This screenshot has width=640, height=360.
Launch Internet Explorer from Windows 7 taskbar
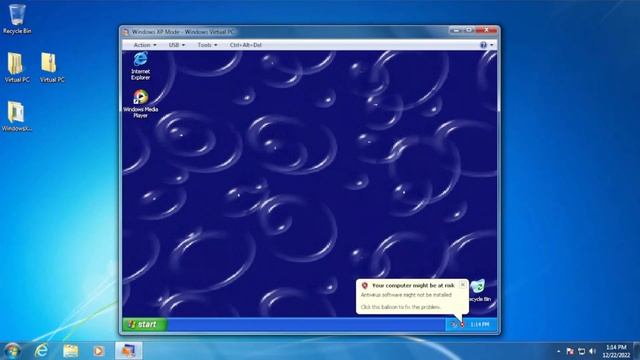[42, 351]
